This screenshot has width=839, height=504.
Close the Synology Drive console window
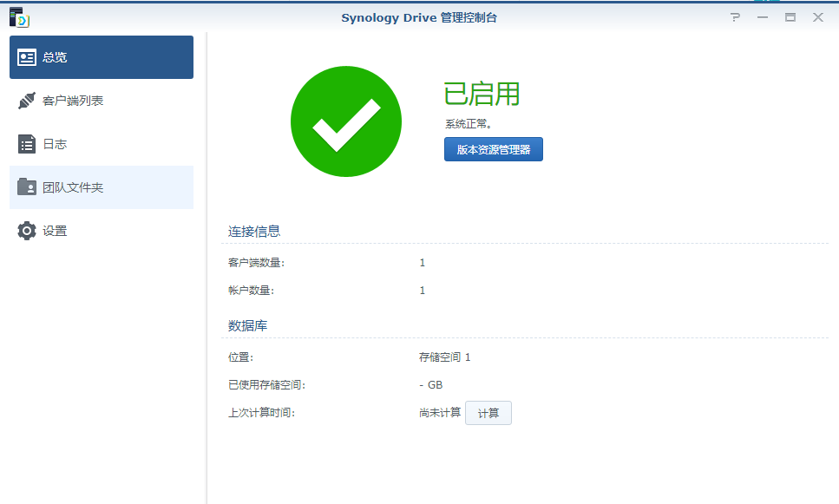click(818, 17)
